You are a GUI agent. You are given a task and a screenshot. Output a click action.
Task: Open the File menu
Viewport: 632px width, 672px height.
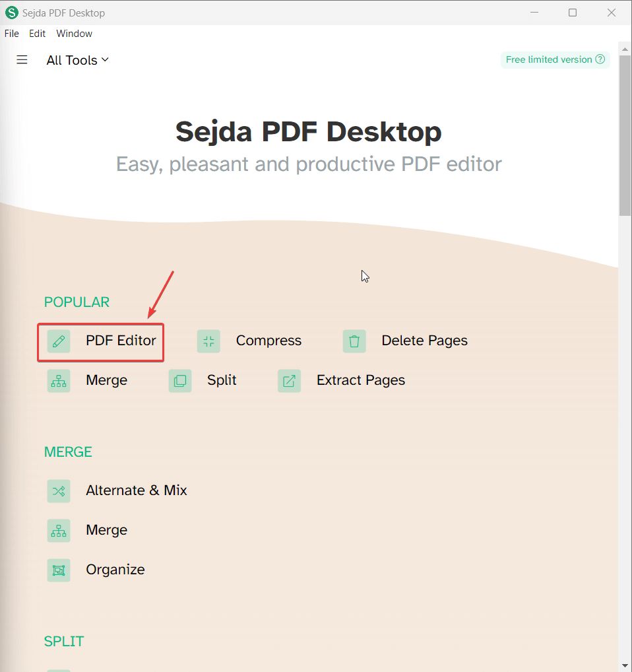tap(12, 34)
